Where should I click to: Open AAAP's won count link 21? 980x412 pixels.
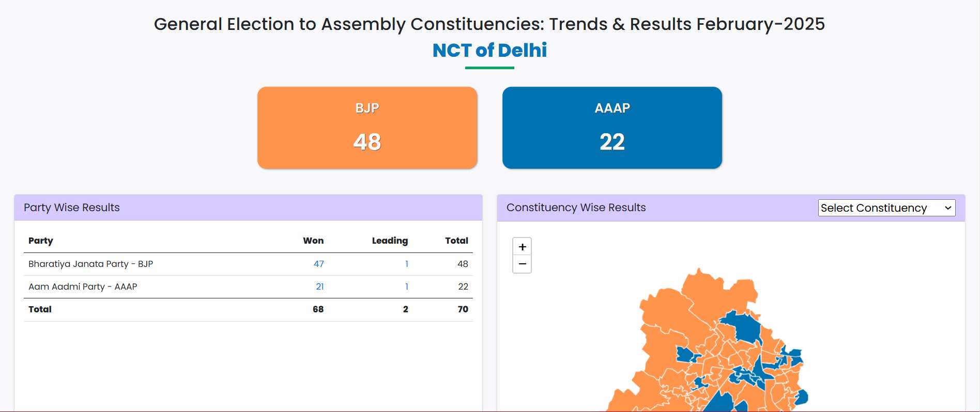coord(320,287)
